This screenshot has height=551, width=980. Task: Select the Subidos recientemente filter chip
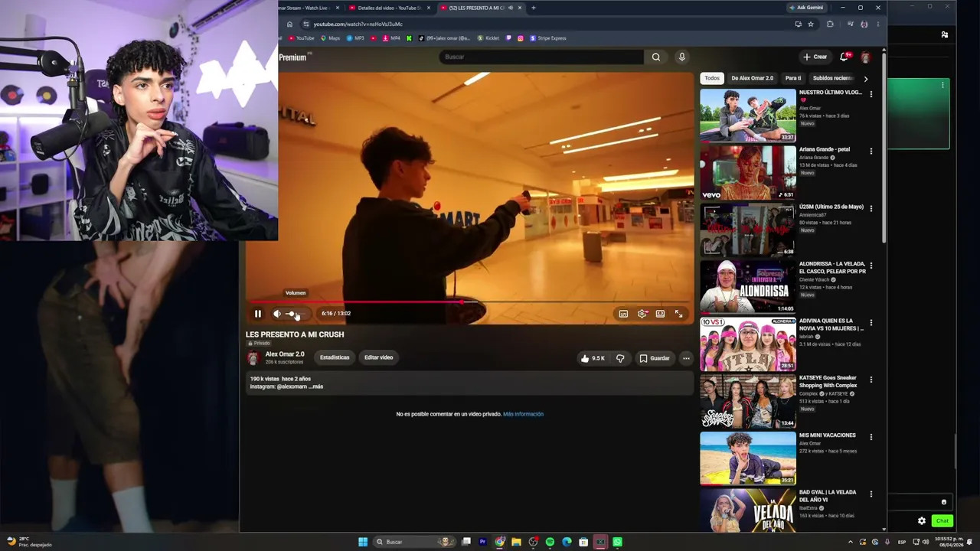833,78
